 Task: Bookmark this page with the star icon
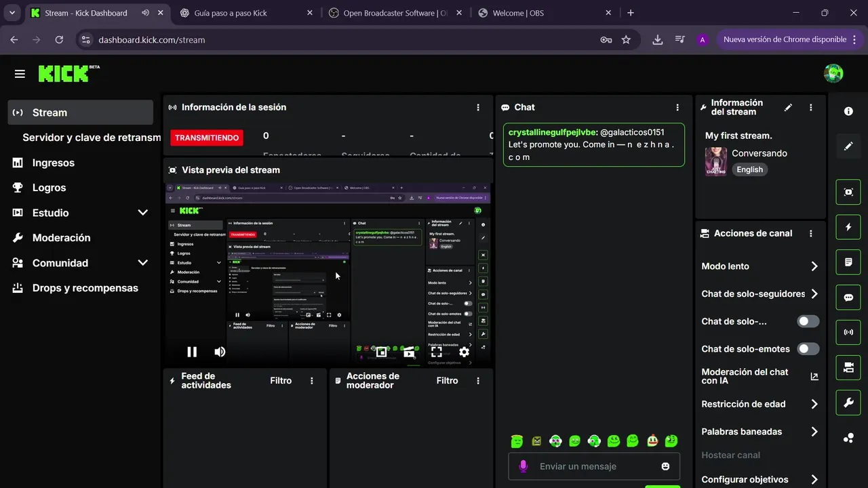pyautogui.click(x=626, y=40)
